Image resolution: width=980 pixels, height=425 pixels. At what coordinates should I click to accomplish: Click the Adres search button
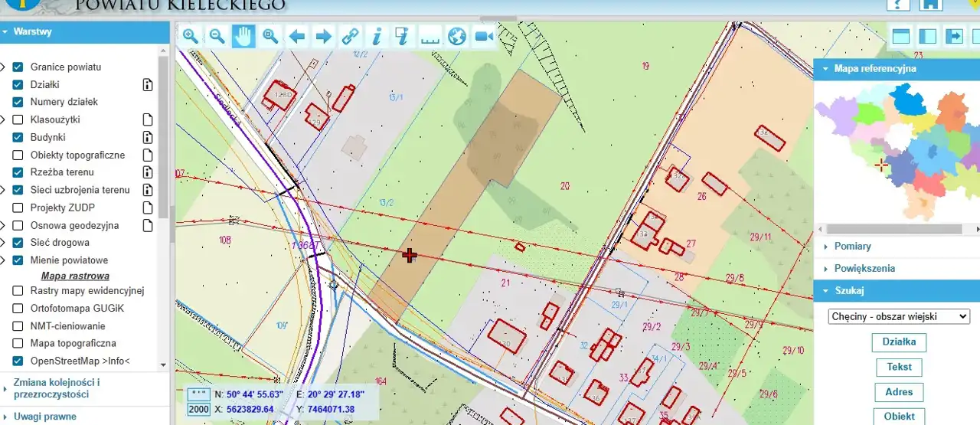coord(899,392)
